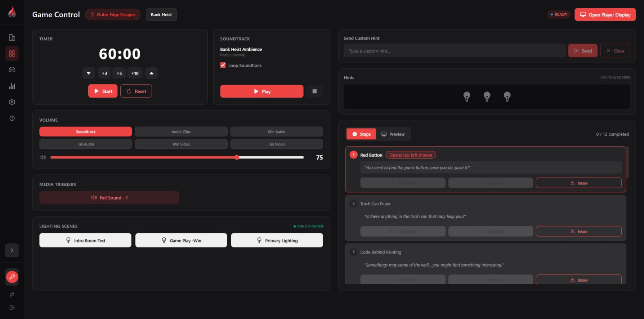
Task: Increase the timer with the up arrow
Action: [x=152, y=73]
